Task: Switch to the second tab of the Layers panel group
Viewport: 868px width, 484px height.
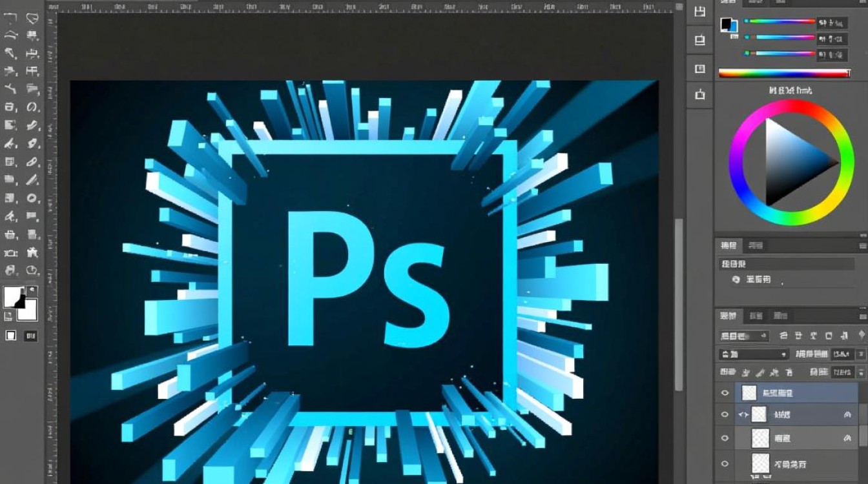Action: (755, 316)
